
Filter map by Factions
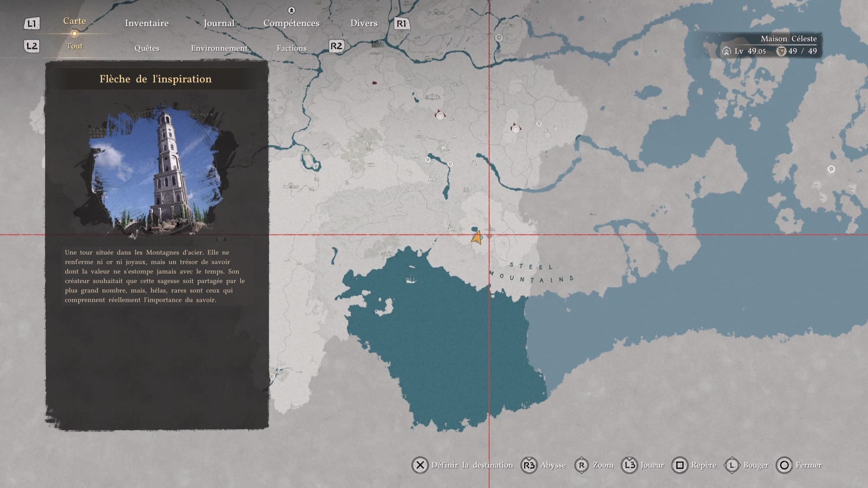292,48
